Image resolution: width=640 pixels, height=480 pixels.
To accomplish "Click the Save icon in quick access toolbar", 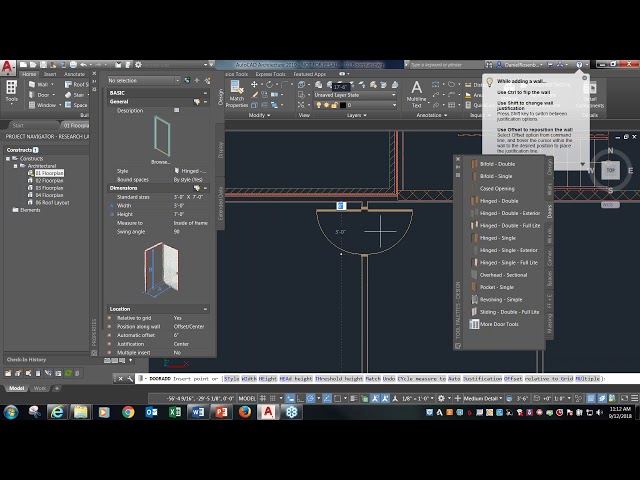I will pos(43,64).
